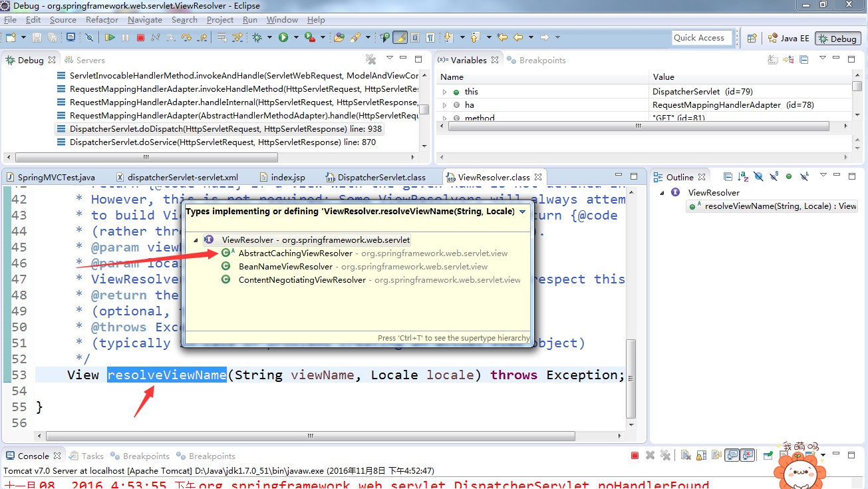Click the Suspend debug icon
The width and height of the screenshot is (868, 489).
[125, 37]
